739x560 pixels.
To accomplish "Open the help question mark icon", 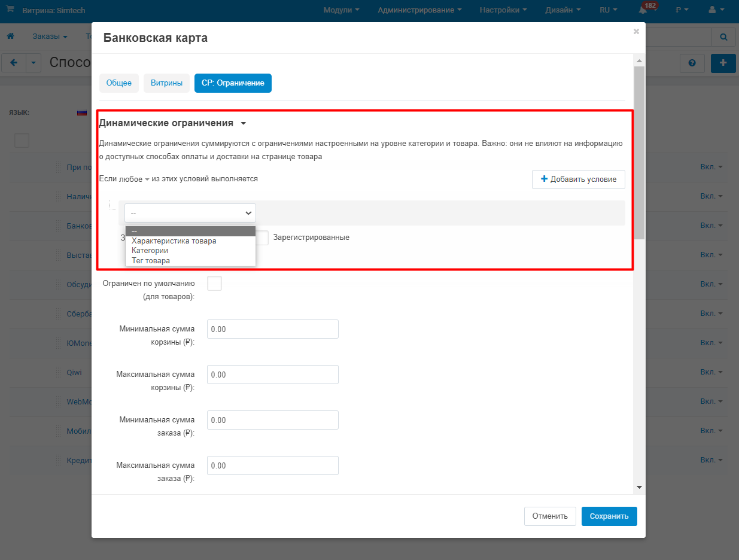I will point(692,63).
